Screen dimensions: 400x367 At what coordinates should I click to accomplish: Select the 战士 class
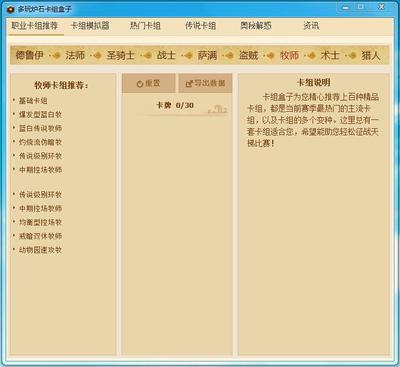click(166, 55)
